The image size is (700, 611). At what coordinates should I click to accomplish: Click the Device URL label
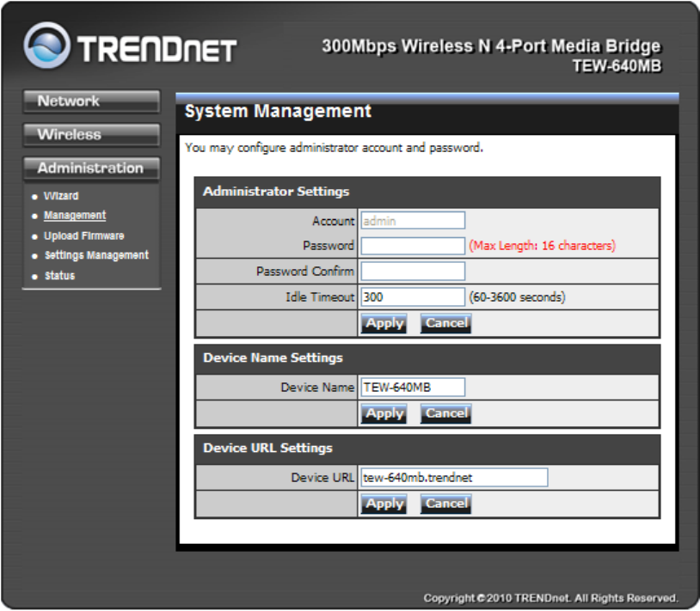coord(322,478)
